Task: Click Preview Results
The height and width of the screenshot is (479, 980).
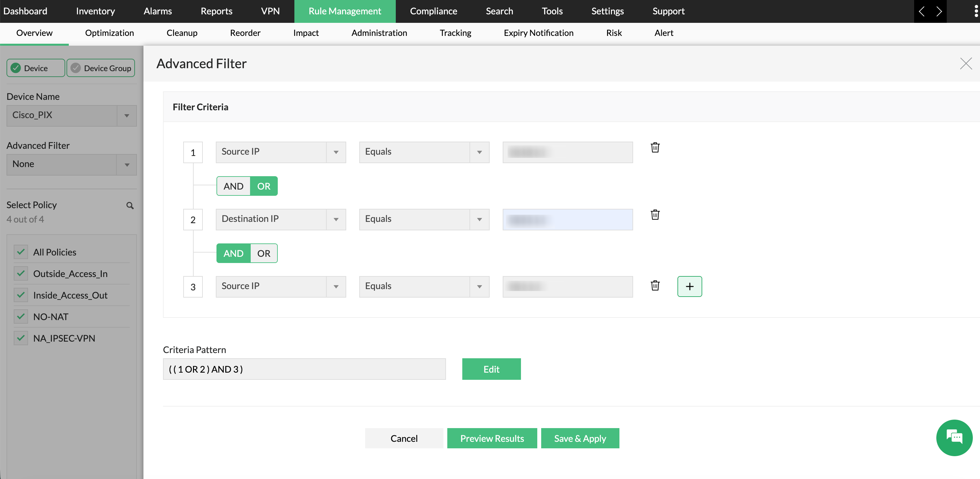Action: (492, 438)
